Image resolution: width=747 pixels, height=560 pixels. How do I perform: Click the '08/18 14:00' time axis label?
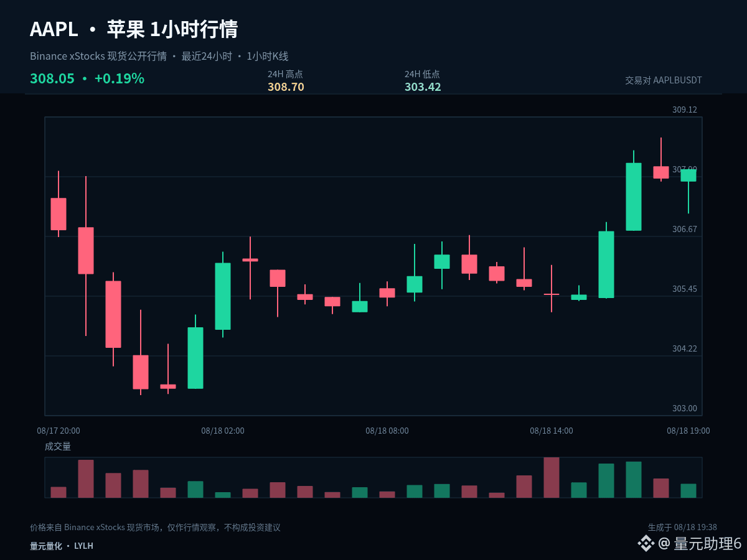[x=552, y=431]
